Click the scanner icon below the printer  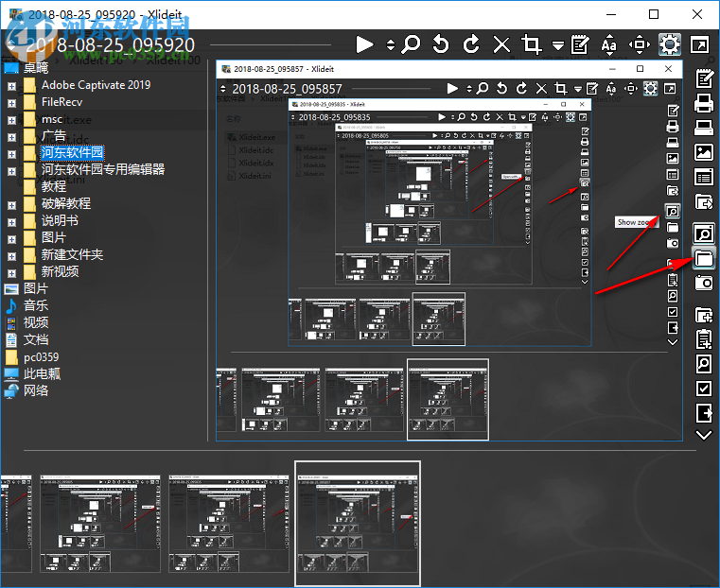point(704,128)
